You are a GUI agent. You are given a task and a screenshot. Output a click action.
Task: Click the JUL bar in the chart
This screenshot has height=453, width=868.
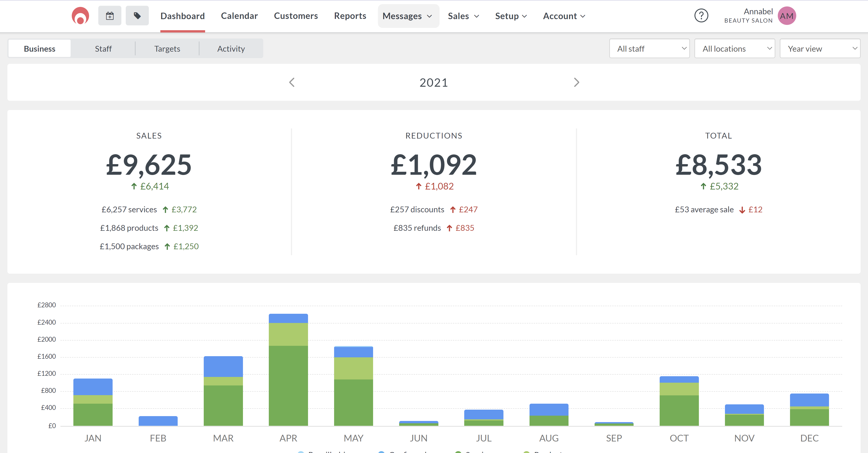click(484, 418)
